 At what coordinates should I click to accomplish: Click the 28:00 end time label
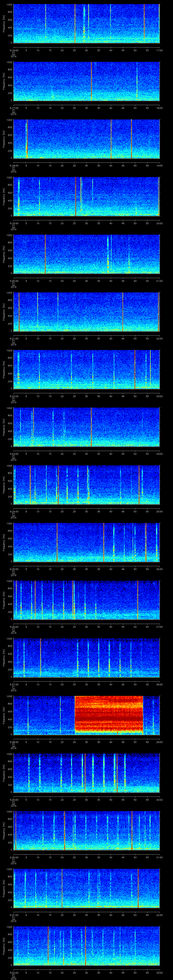159,684
